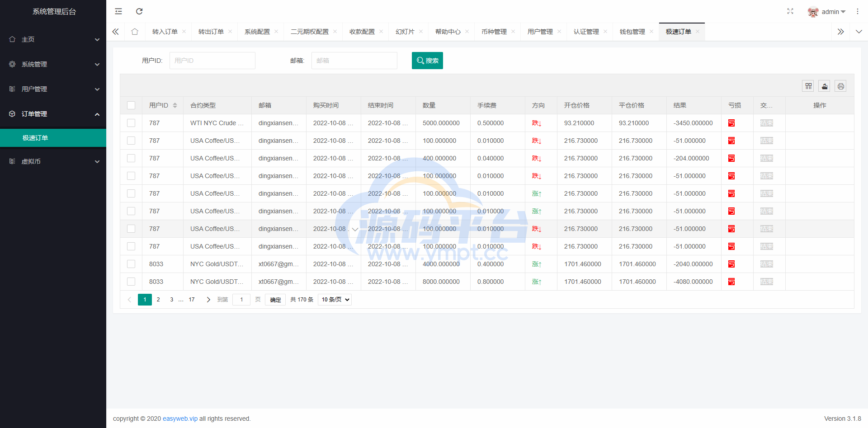Click red 亏 badge in WTI NYC Crude row

click(731, 123)
